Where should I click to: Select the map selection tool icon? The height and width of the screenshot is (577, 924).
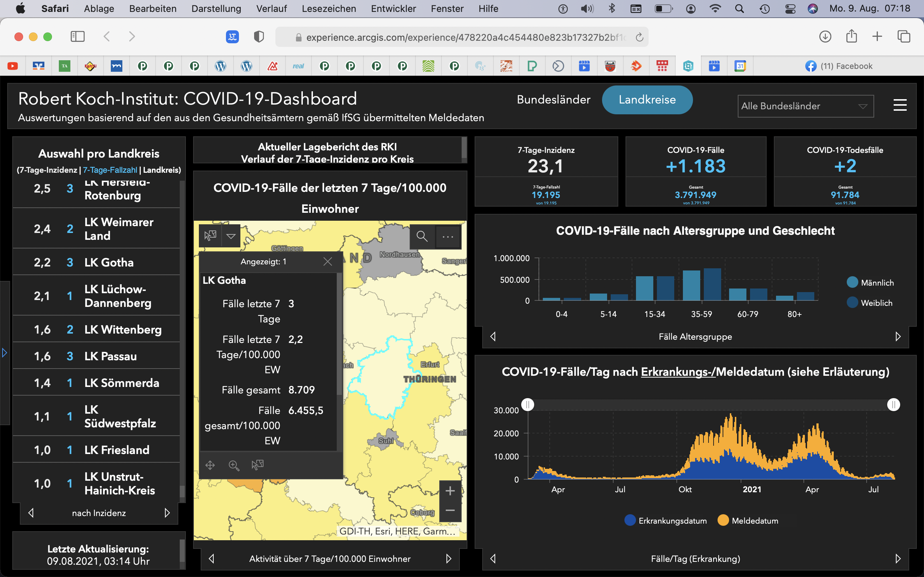pyautogui.click(x=210, y=236)
